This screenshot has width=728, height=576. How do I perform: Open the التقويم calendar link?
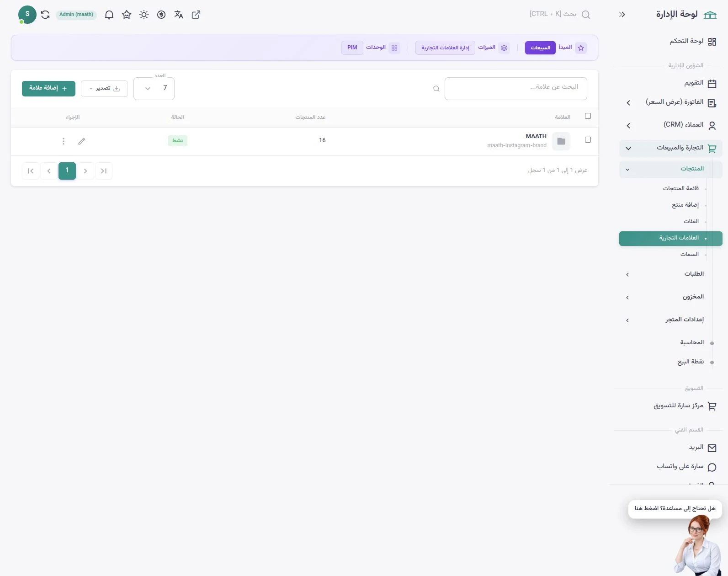[671, 83]
